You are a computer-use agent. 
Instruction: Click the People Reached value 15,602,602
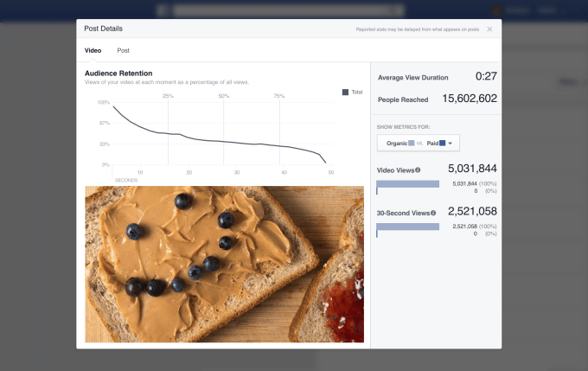pyautogui.click(x=470, y=99)
